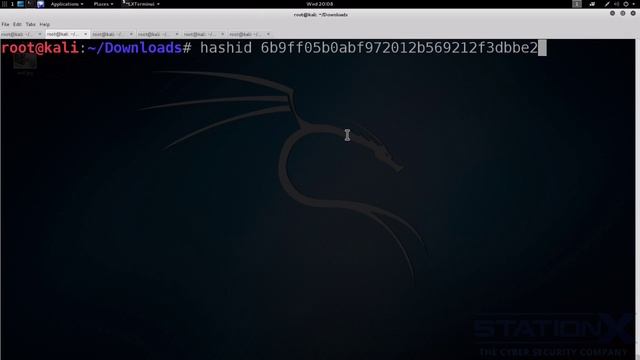Close the LXTerminal window

point(633,13)
